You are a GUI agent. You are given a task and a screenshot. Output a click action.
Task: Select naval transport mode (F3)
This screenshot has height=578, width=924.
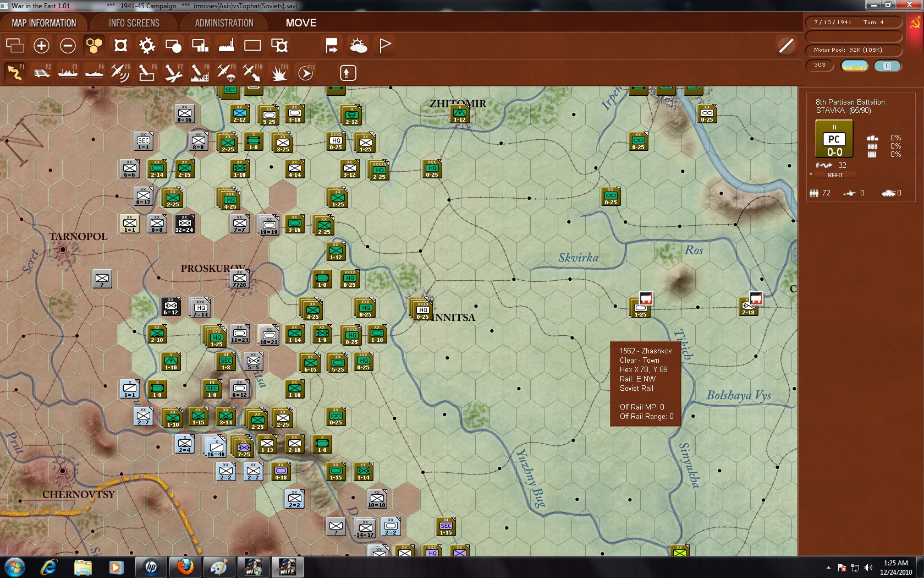point(68,73)
